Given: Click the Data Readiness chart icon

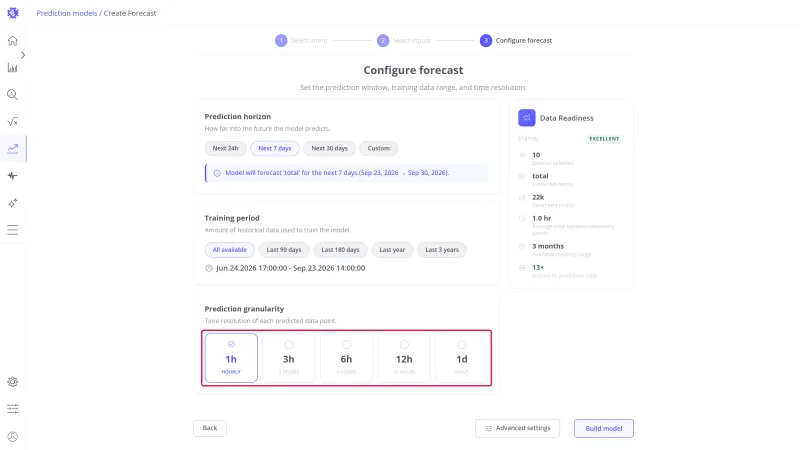Looking at the screenshot, I should [527, 118].
